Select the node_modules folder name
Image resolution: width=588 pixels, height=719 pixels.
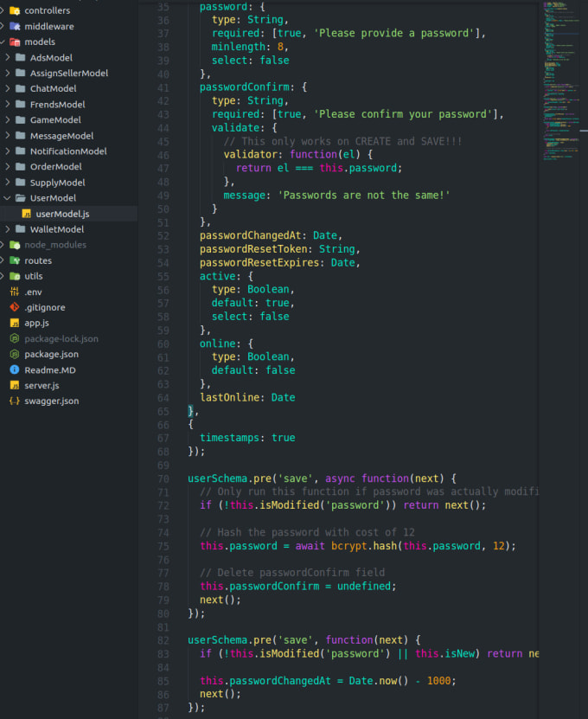[55, 245]
